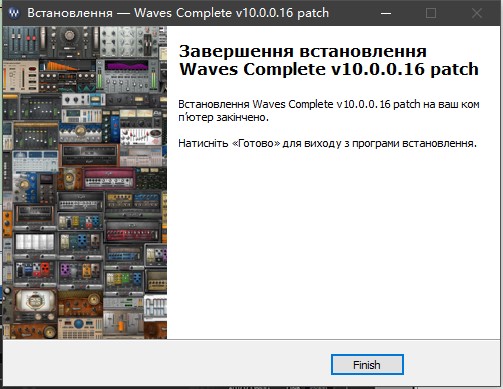Image resolution: width=503 pixels, height=389 pixels.
Task: Click the grayed-out maximize window button
Action: coord(431,13)
